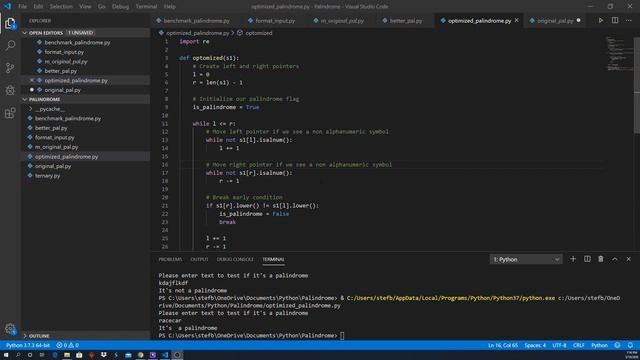Switch to m_original_pal.py editor tab

342,20
